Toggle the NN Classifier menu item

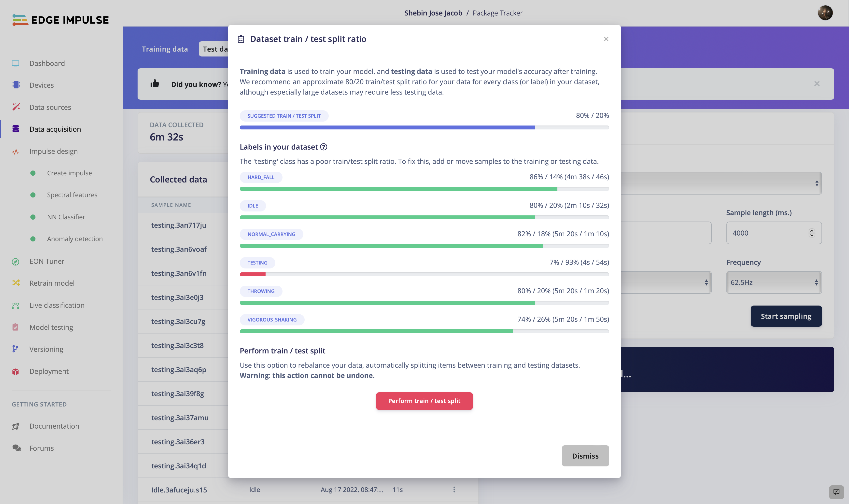(67, 217)
